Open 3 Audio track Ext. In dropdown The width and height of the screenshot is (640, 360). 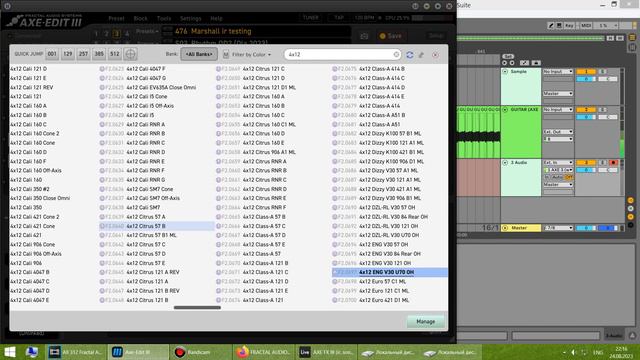tap(558, 162)
